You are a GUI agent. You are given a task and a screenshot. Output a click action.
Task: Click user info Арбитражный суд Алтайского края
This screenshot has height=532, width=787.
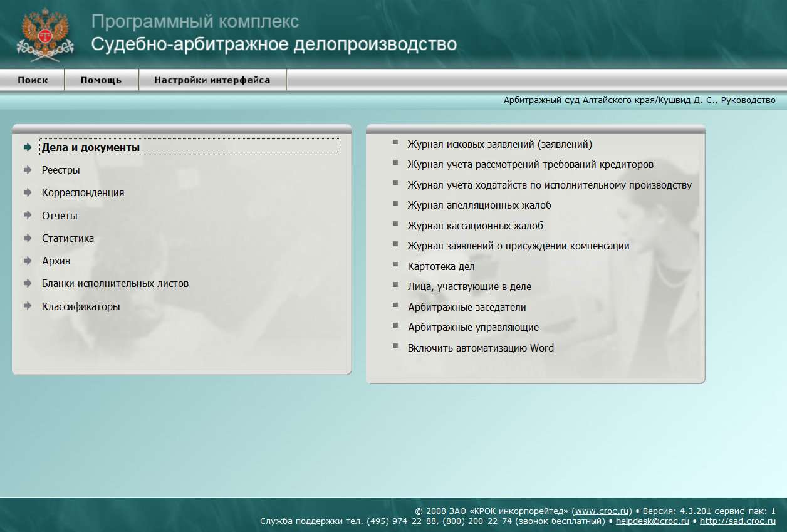[x=639, y=100]
